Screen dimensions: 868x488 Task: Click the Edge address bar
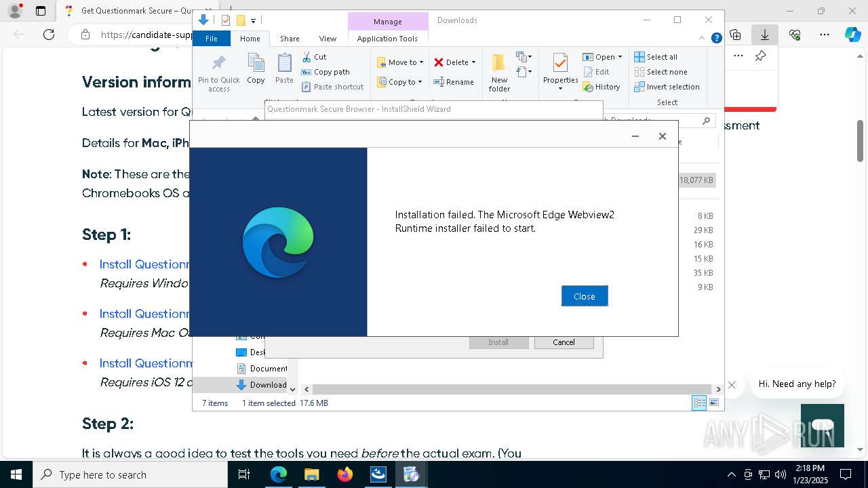(x=132, y=35)
